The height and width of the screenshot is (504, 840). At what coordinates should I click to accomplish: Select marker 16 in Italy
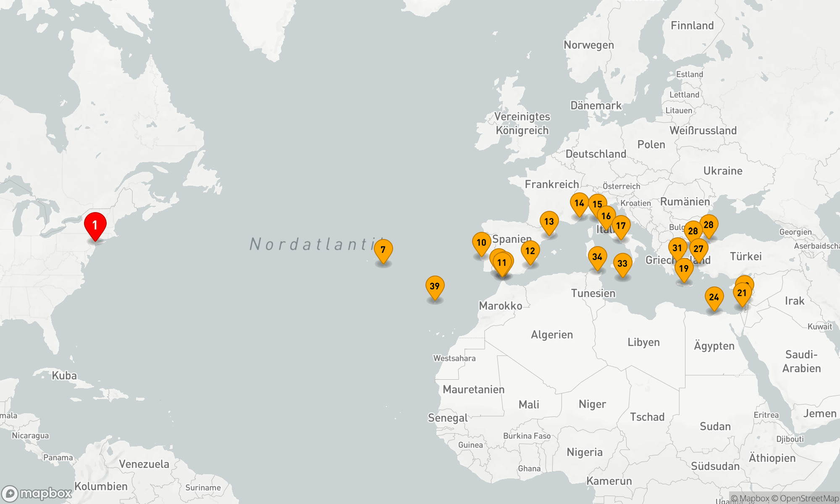(x=606, y=216)
